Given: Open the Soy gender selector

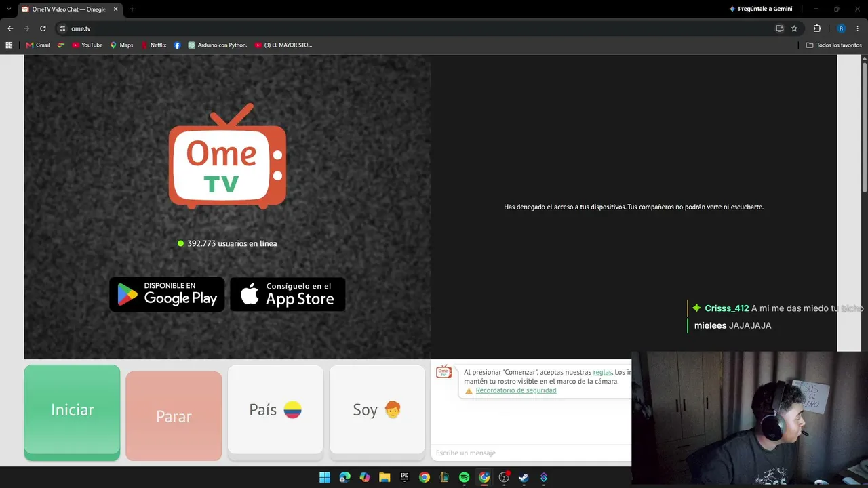Looking at the screenshot, I should [x=377, y=410].
